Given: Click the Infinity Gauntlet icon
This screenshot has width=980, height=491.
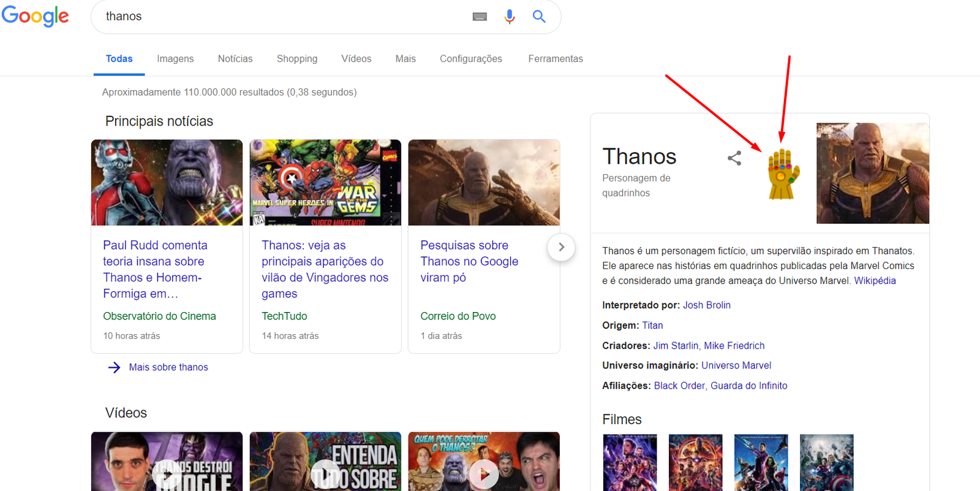Looking at the screenshot, I should 783,174.
